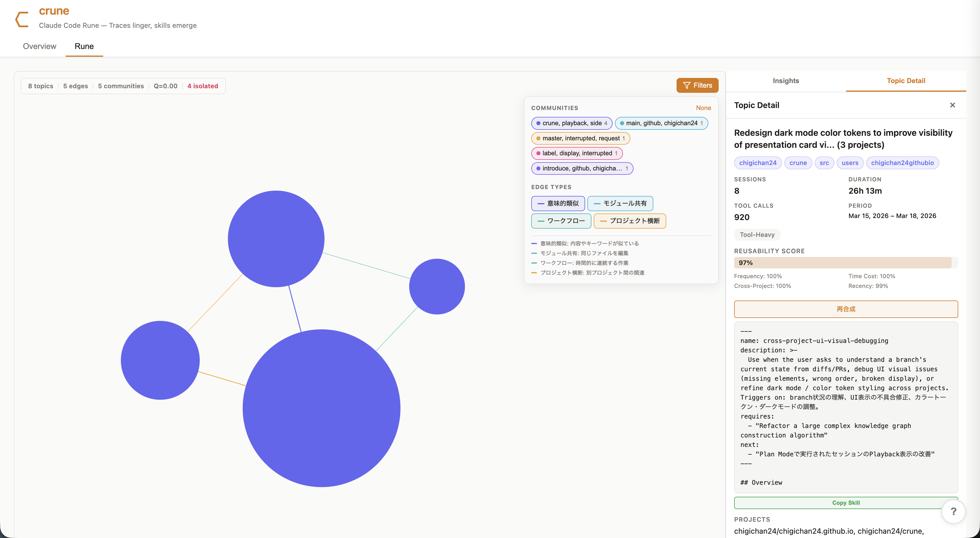Toggle the ワークフロー edge type chip

click(561, 221)
